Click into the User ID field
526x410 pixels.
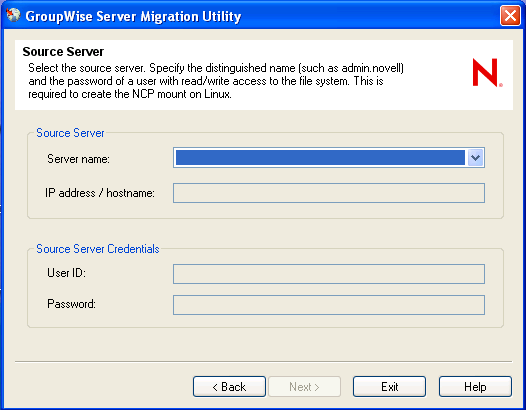pos(329,274)
